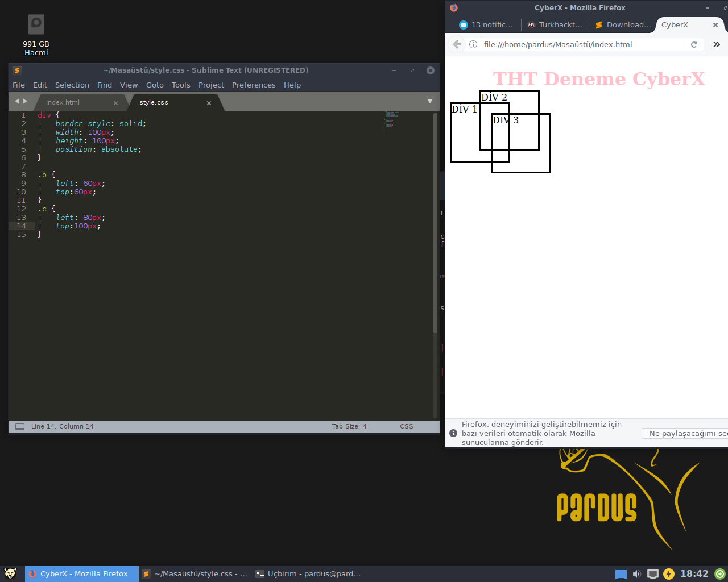728x582 pixels.
Task: Close the index.html tab in Sublime
Action: 115,103
